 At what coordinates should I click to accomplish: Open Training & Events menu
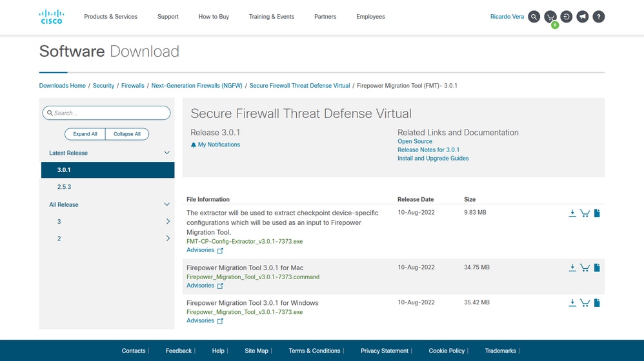tap(272, 17)
